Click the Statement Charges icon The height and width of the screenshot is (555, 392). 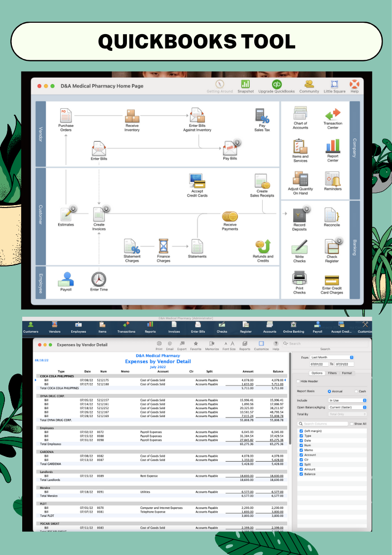click(132, 246)
